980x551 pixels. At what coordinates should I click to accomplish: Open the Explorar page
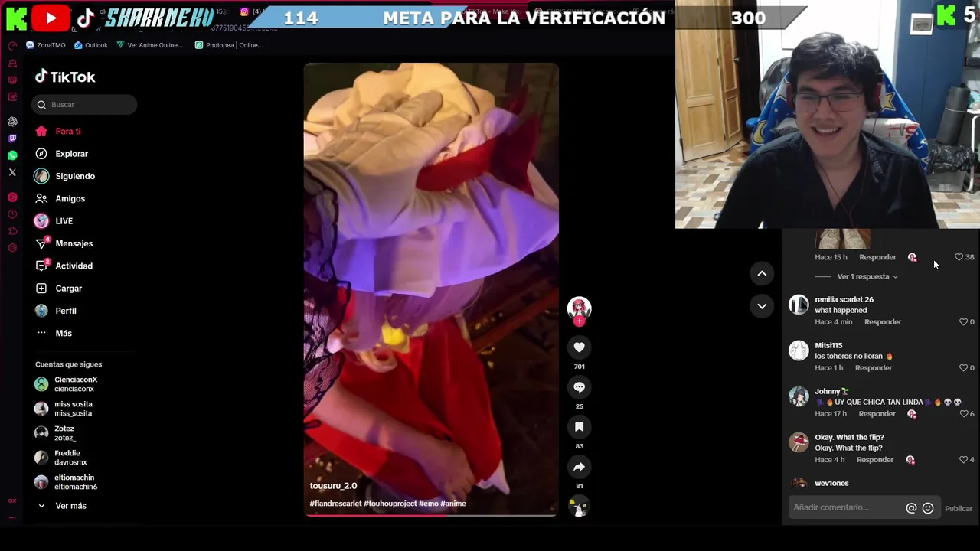pos(61,154)
